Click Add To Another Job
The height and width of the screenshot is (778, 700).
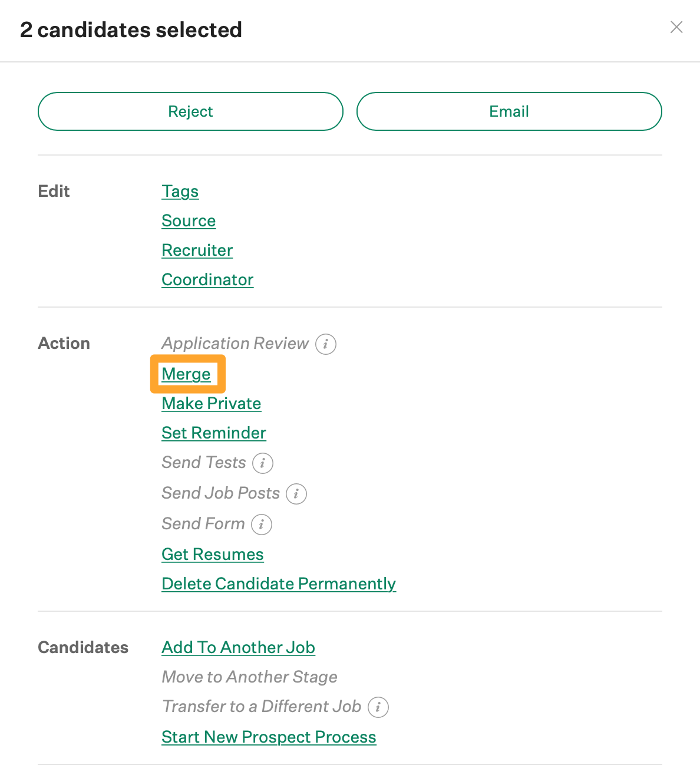pyautogui.click(x=239, y=647)
